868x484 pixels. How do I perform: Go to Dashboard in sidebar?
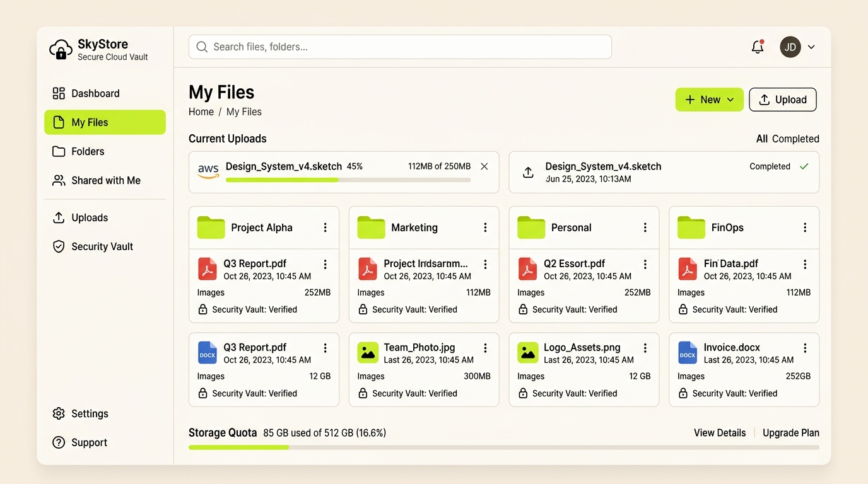coord(105,93)
